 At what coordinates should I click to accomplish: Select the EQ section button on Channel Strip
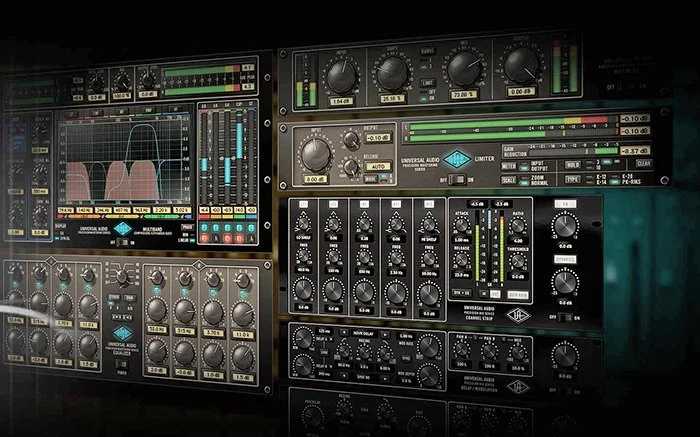coord(565,204)
